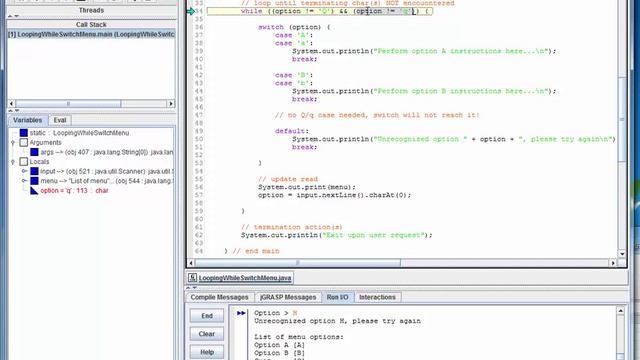Viewport: 640px width, 360px height.
Task: Click the blue square icon beside menu
Action: tap(34, 181)
